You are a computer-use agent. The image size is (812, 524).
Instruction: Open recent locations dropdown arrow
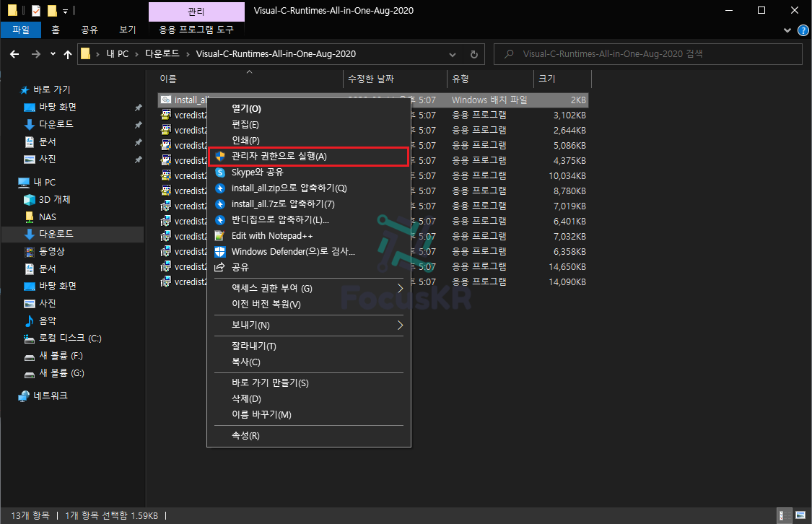53,54
